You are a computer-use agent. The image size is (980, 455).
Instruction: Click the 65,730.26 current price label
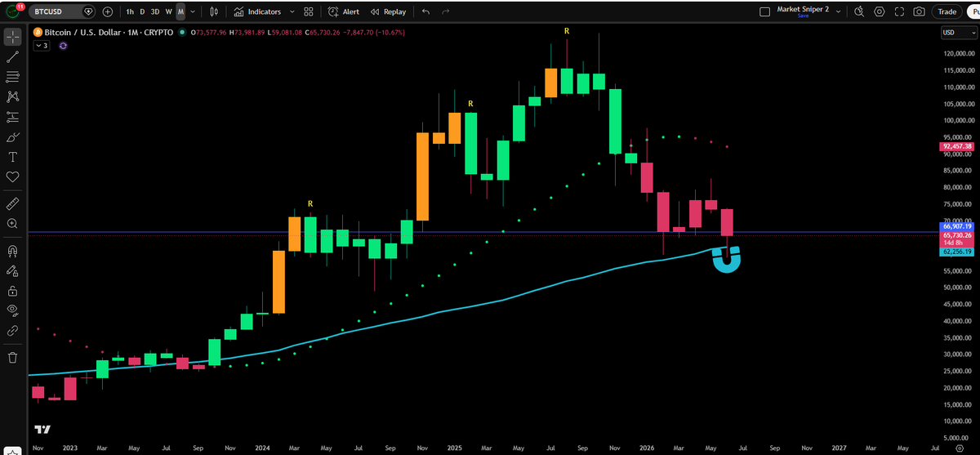957,235
